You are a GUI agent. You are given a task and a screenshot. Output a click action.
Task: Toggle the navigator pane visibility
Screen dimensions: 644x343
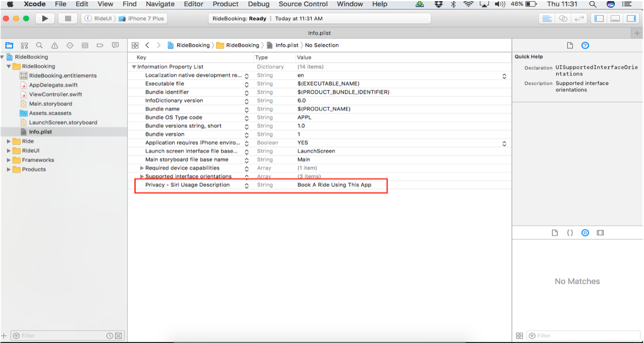pos(599,19)
